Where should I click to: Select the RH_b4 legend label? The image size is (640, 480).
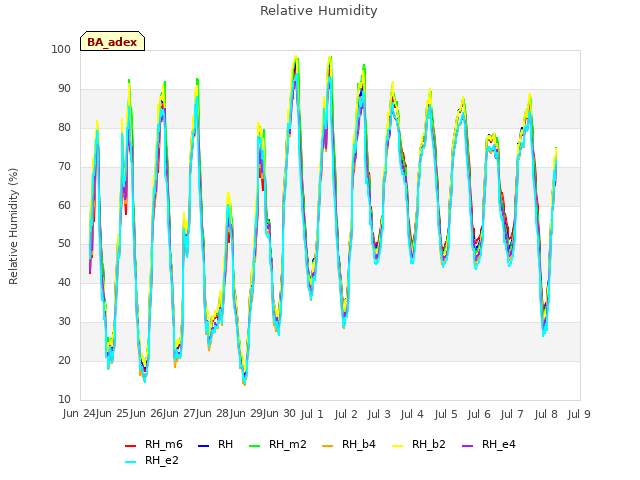pyautogui.click(x=359, y=444)
